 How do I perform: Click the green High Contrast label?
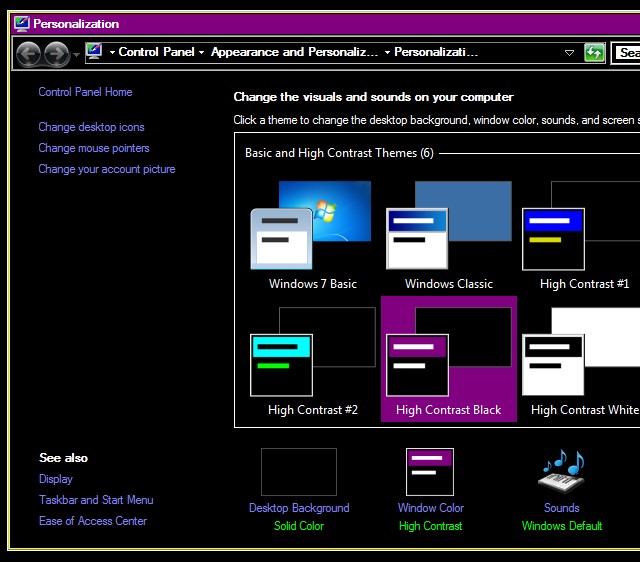[431, 526]
